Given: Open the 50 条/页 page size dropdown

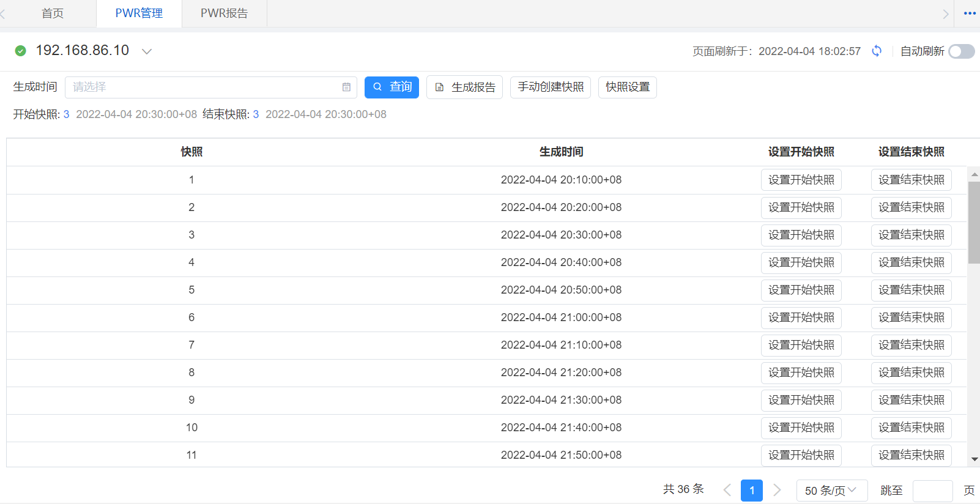Looking at the screenshot, I should pos(832,491).
